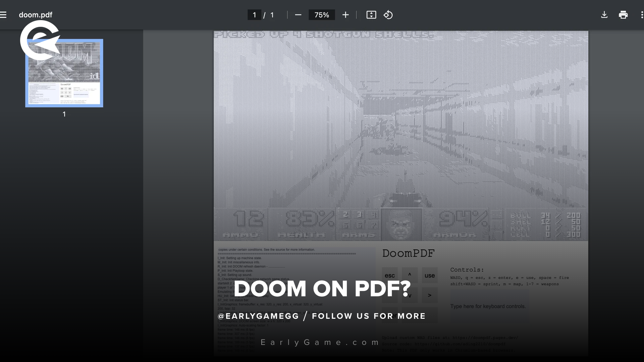Edit the current page number field

point(255,15)
